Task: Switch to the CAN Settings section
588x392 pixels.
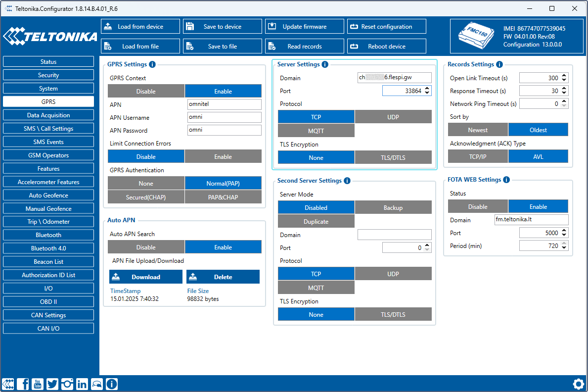Action: (x=48, y=315)
